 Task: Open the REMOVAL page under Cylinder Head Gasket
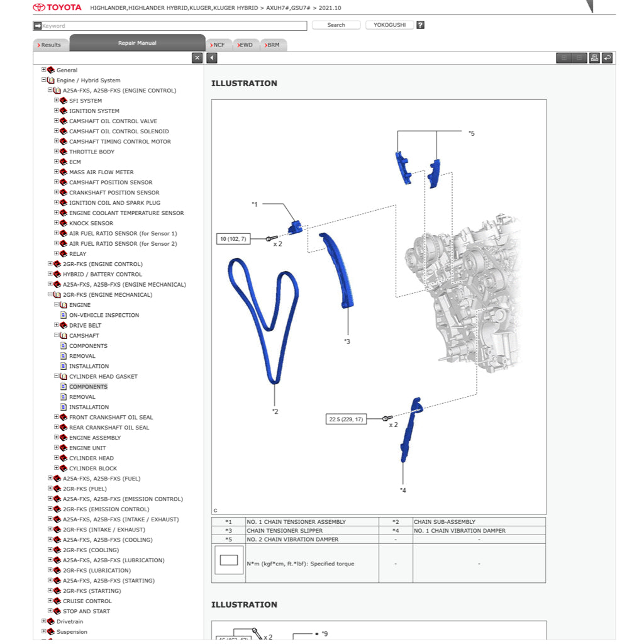tap(82, 397)
